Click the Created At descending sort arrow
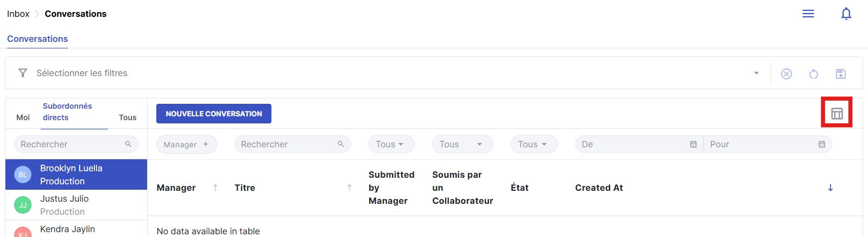Image resolution: width=868 pixels, height=237 pixels. coord(830,188)
